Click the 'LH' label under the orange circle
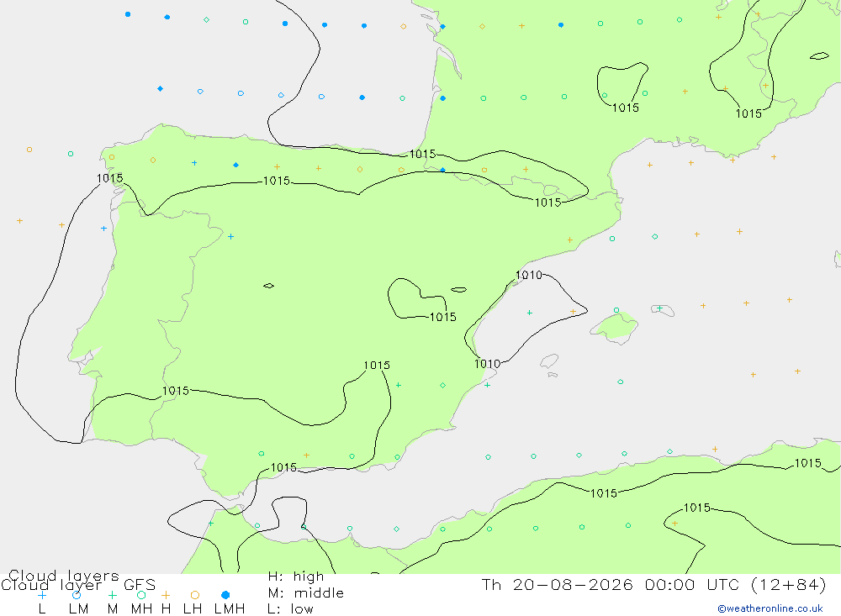841x616 pixels. click(192, 609)
